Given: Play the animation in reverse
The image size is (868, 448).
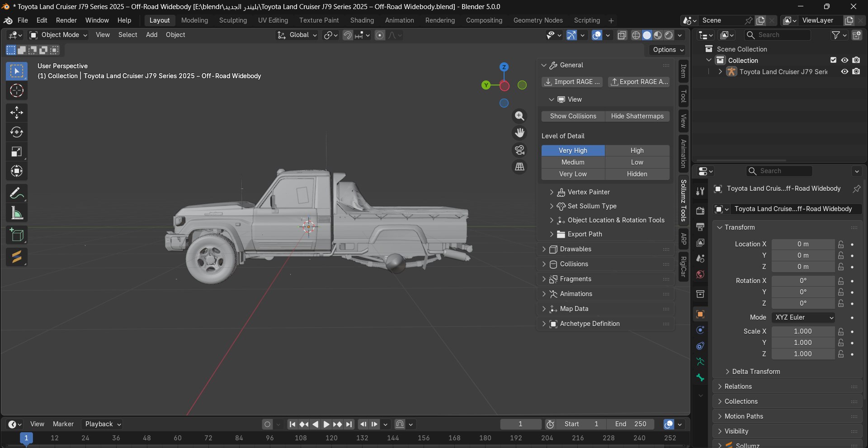Looking at the screenshot, I should (315, 424).
